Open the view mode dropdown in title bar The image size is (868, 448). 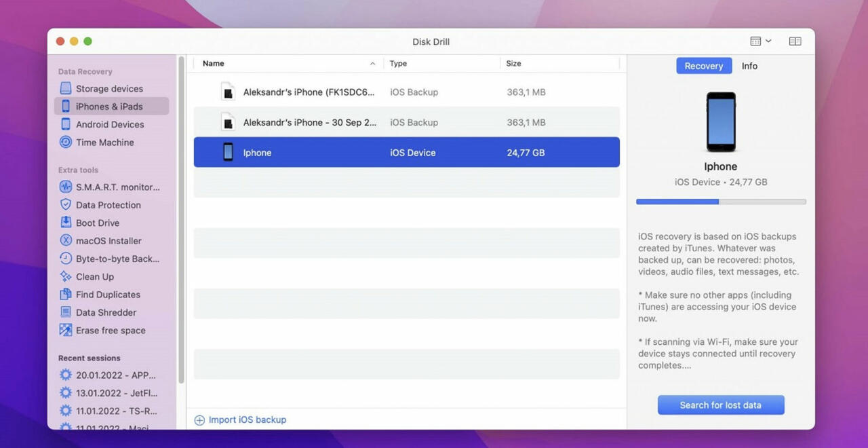click(x=760, y=41)
